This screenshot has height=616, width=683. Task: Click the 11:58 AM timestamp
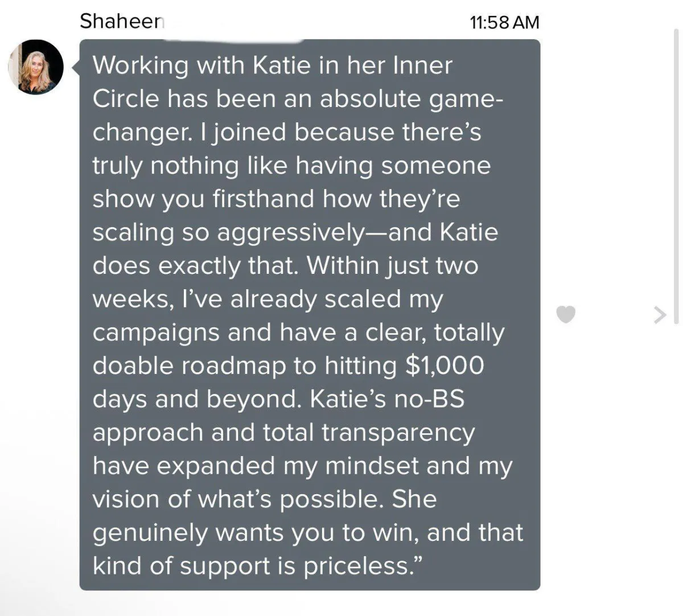[x=504, y=22]
